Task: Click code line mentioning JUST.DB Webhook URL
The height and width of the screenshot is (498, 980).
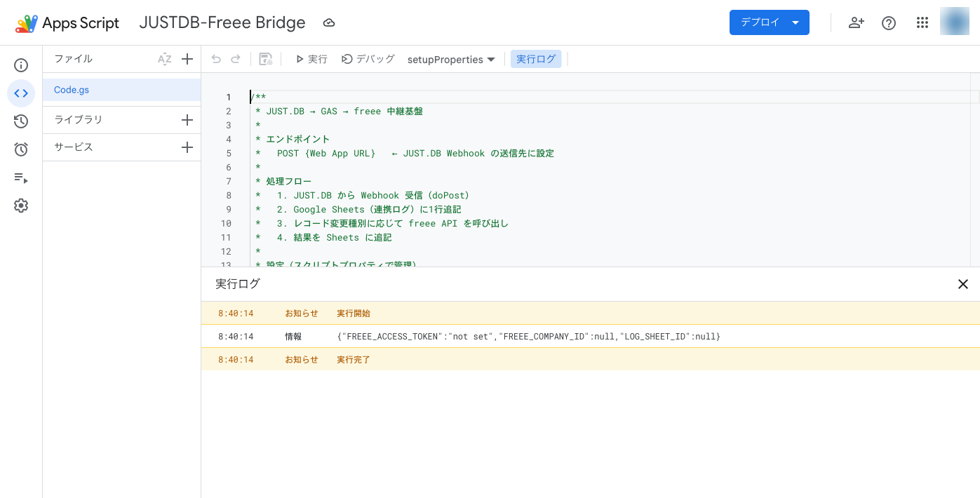Action: click(405, 153)
